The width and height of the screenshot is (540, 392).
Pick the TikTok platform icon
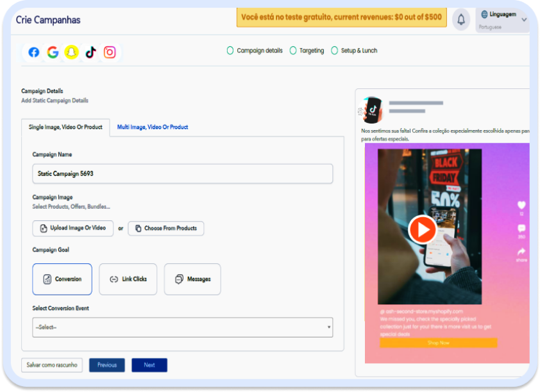(x=90, y=53)
